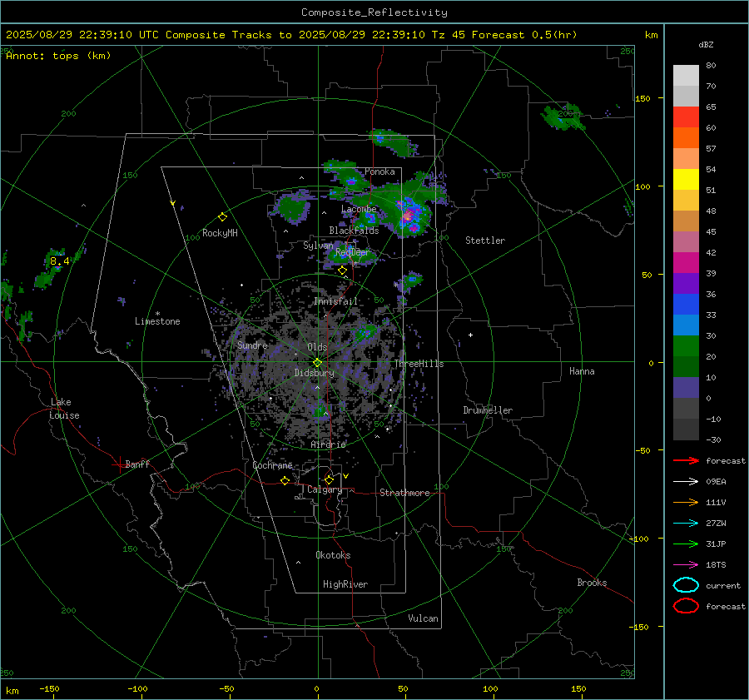This screenshot has height=700, width=749.
Task: Click the Sylvan label west of RedDeer
Action: [x=318, y=246]
